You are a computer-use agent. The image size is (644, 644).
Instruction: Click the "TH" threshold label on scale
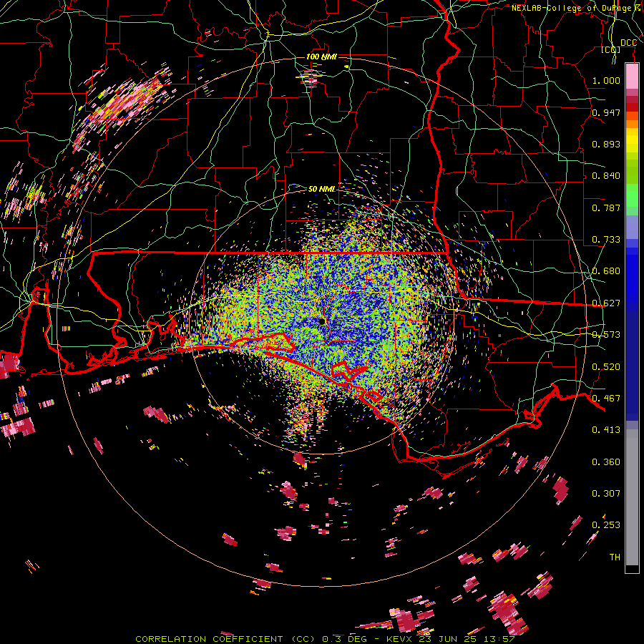coord(615,557)
